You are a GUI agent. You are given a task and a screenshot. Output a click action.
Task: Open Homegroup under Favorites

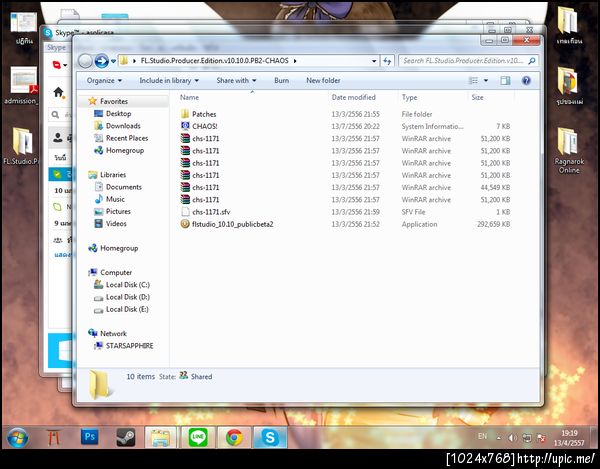[125, 150]
